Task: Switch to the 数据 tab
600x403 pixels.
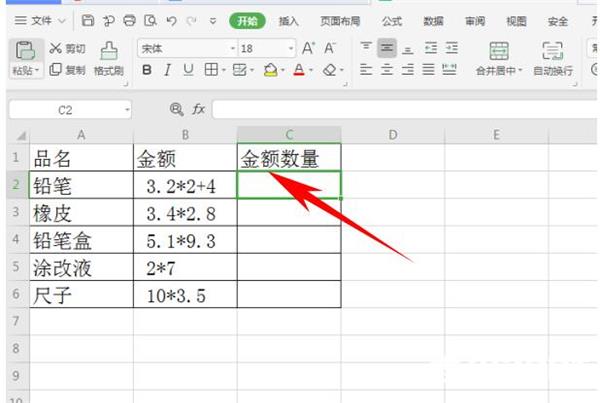Action: point(433,21)
